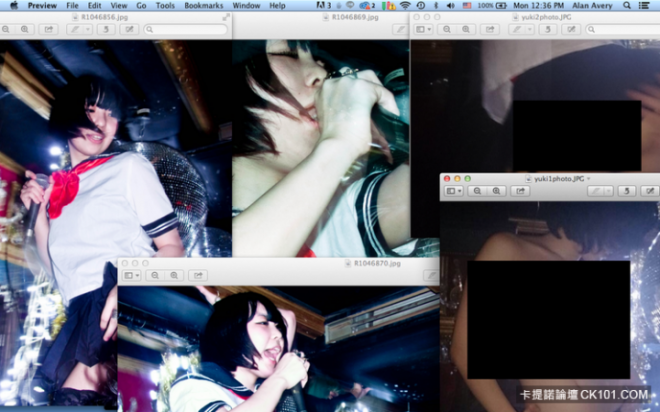Zoom out in the yuki1photo.JPG window
The width and height of the screenshot is (660, 412).
[x=478, y=191]
